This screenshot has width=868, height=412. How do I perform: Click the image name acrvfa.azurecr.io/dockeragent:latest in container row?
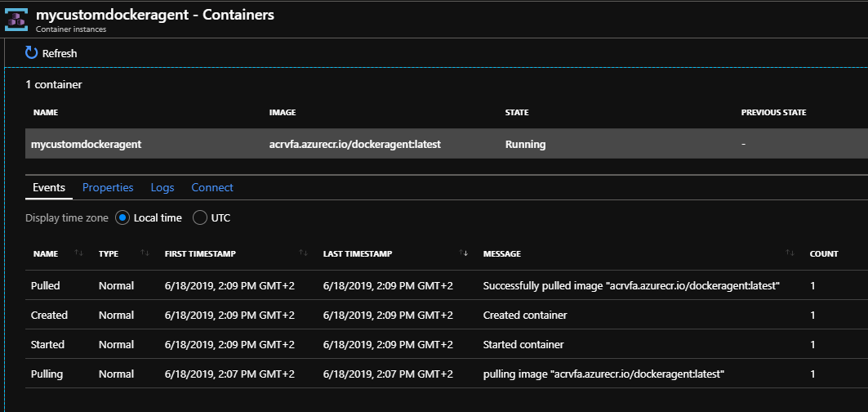pos(355,144)
